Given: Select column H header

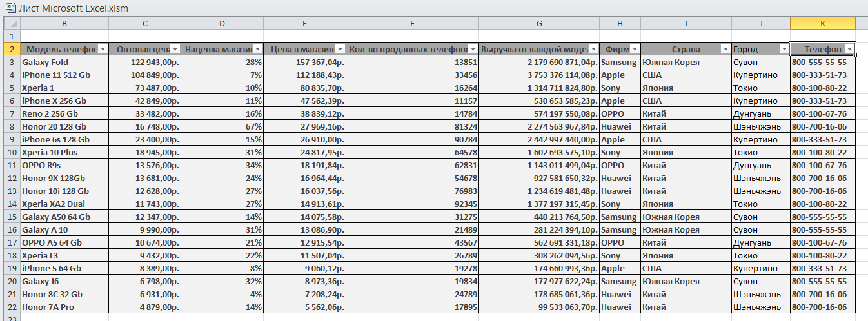Looking at the screenshot, I should tap(620, 23).
